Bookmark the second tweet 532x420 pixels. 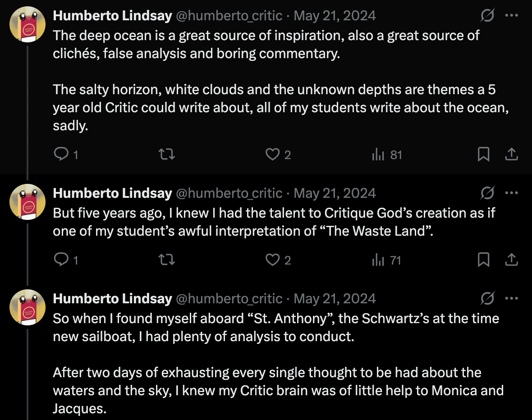tap(483, 260)
